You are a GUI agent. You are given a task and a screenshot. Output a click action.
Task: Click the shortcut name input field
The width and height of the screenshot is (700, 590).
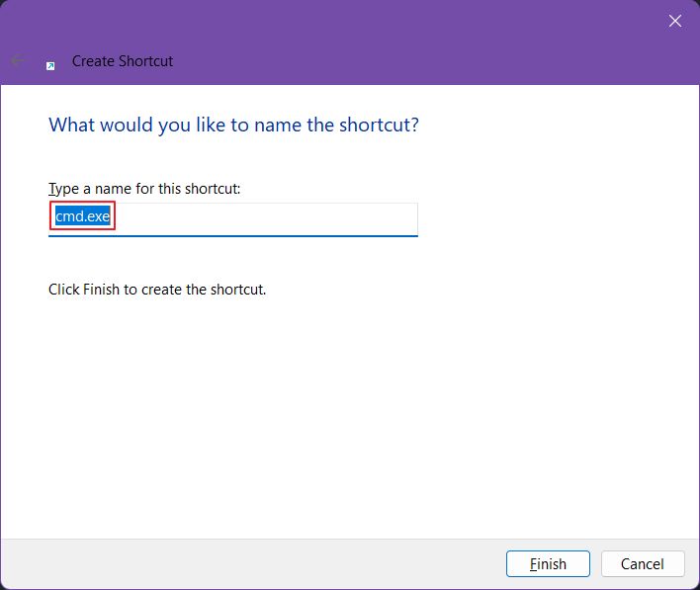[x=233, y=219]
